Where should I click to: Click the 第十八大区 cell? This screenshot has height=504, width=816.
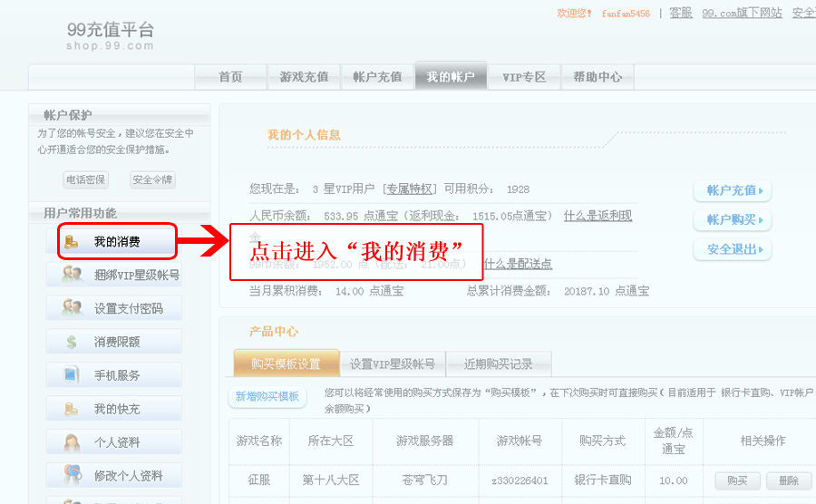click(331, 480)
